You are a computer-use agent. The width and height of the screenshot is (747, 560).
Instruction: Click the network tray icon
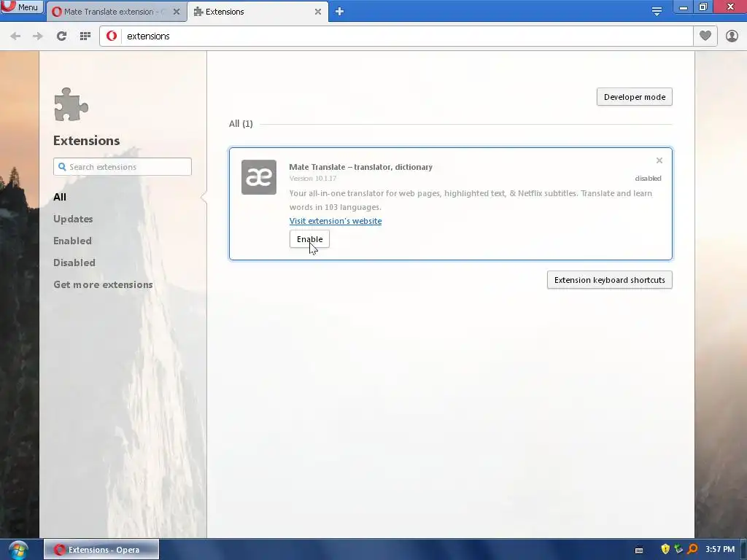point(679,549)
